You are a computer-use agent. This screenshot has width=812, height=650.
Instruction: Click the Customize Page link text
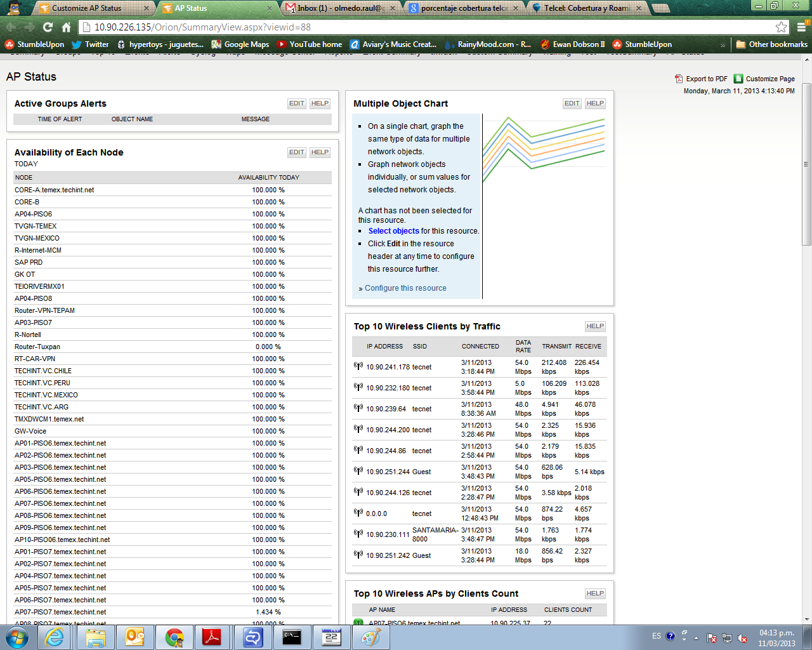click(x=770, y=79)
